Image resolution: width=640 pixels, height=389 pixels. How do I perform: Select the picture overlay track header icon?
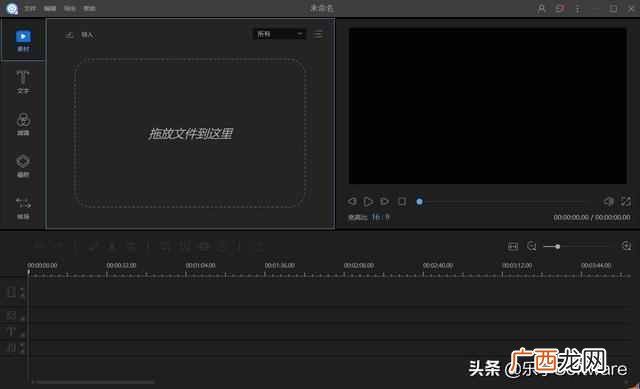click(11, 315)
